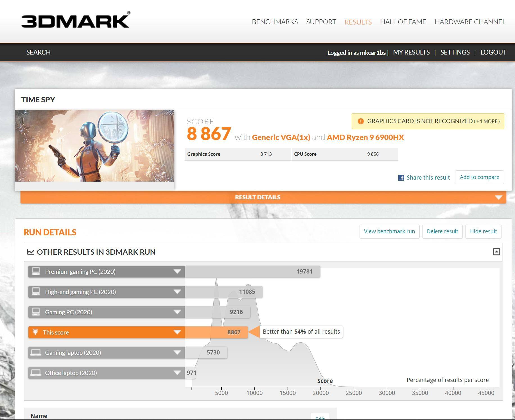The height and width of the screenshot is (420, 515).
Task: Click the orange warning exclamation icon
Action: tap(360, 121)
